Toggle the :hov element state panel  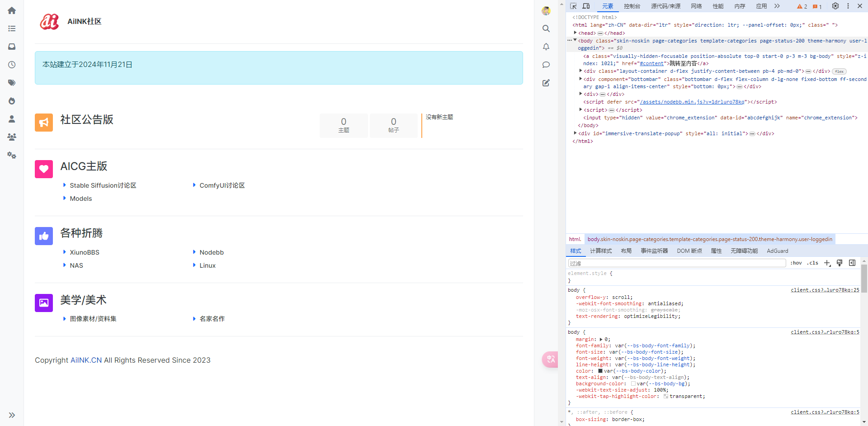(x=796, y=263)
